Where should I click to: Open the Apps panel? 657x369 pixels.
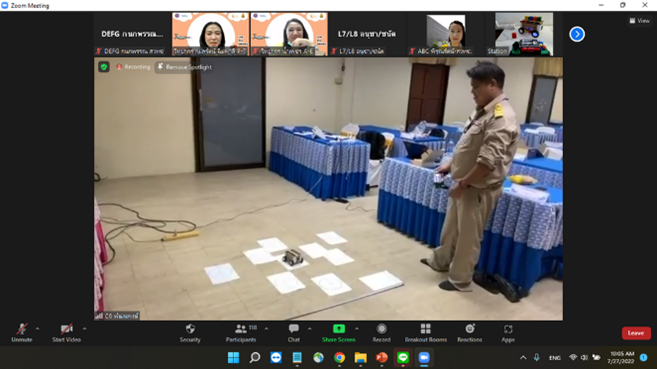508,333
